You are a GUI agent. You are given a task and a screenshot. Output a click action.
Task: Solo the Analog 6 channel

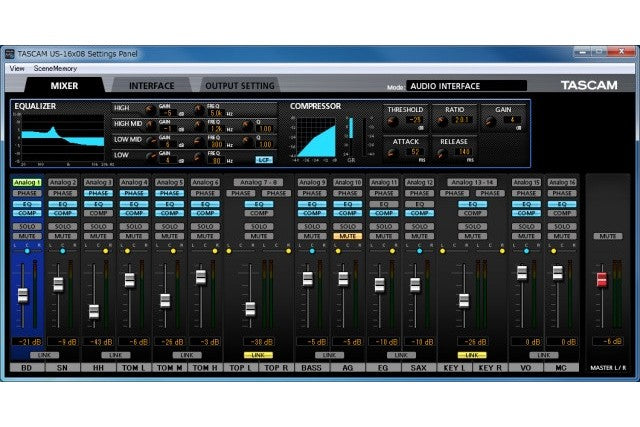coord(205,226)
